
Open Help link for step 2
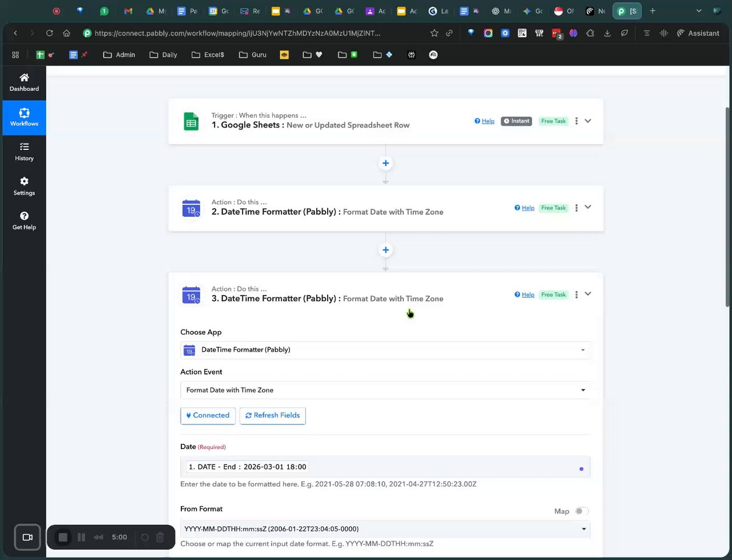pos(524,208)
